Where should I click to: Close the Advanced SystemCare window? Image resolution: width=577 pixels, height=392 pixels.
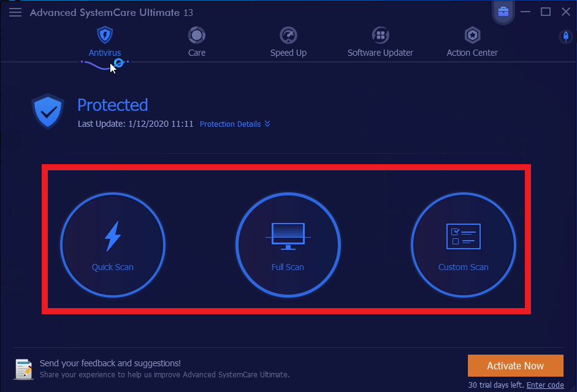click(x=566, y=12)
